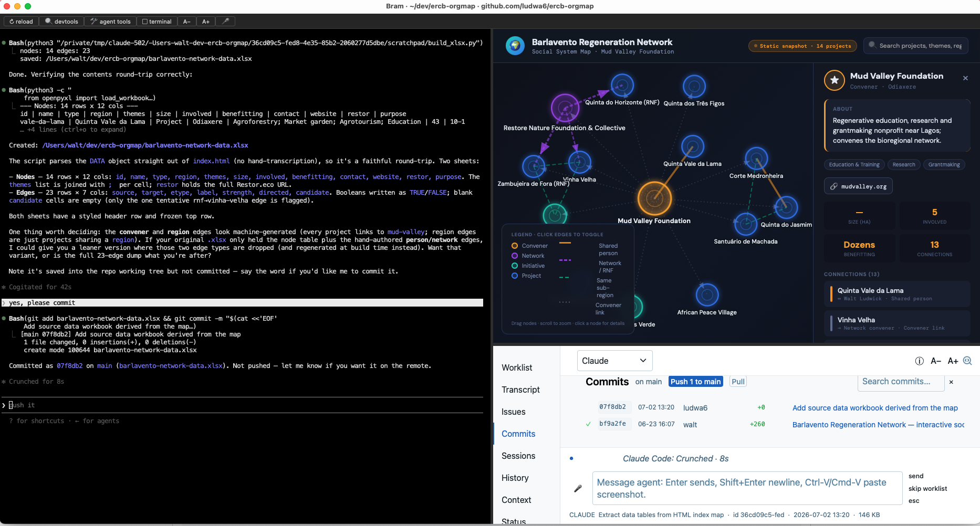Screen dimensions: 980x526
Task: Select the Quinta do Horizonte (RNF) node
Action: (622, 85)
